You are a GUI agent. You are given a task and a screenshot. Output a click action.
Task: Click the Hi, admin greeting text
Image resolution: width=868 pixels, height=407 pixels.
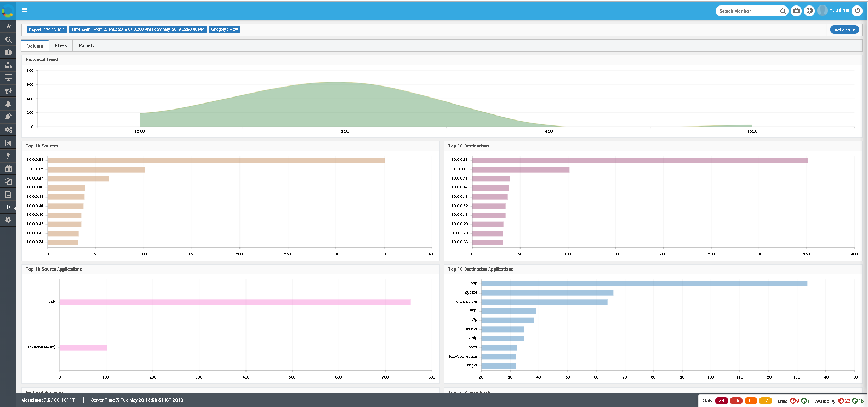click(839, 10)
